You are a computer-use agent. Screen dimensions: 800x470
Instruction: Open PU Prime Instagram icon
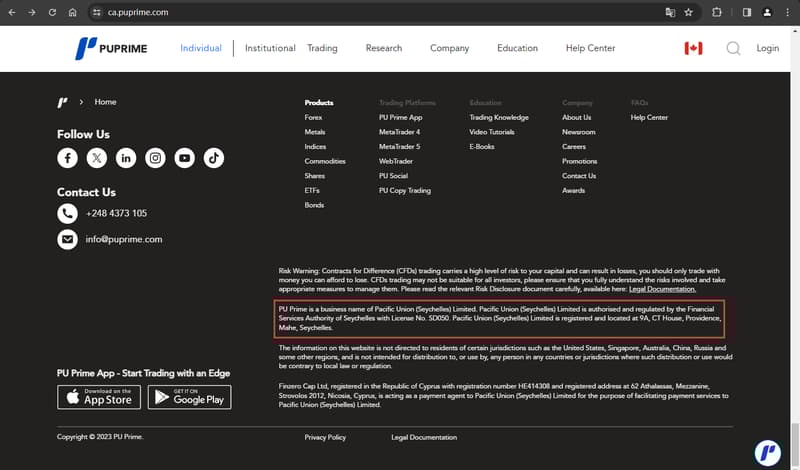click(x=155, y=158)
